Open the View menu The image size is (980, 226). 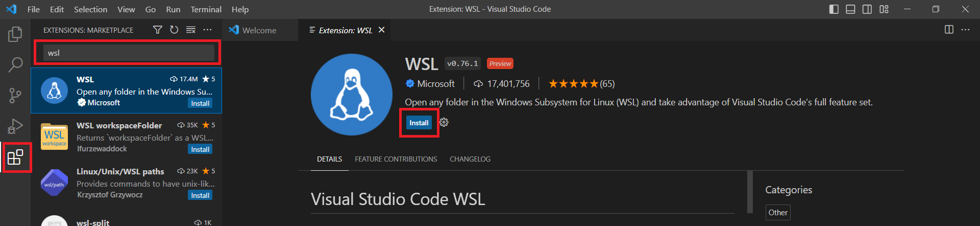point(126,9)
